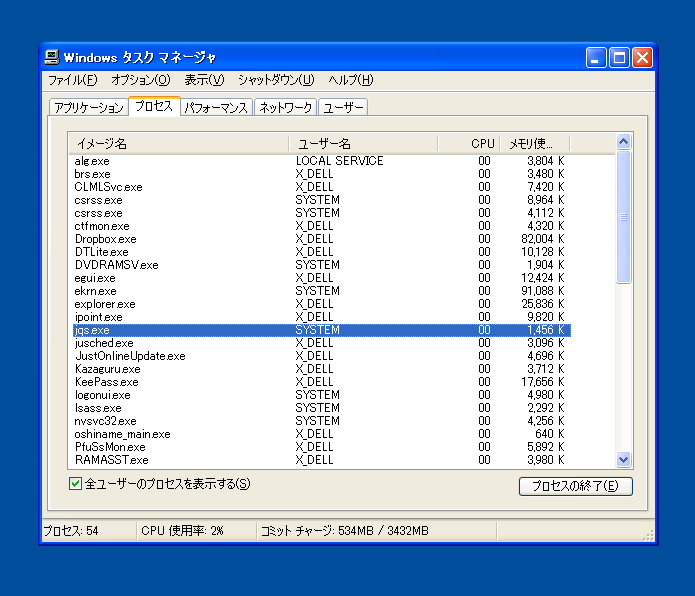The height and width of the screenshot is (596, 695).
Task: Close the Task Manager window
Action: pyautogui.click(x=641, y=58)
